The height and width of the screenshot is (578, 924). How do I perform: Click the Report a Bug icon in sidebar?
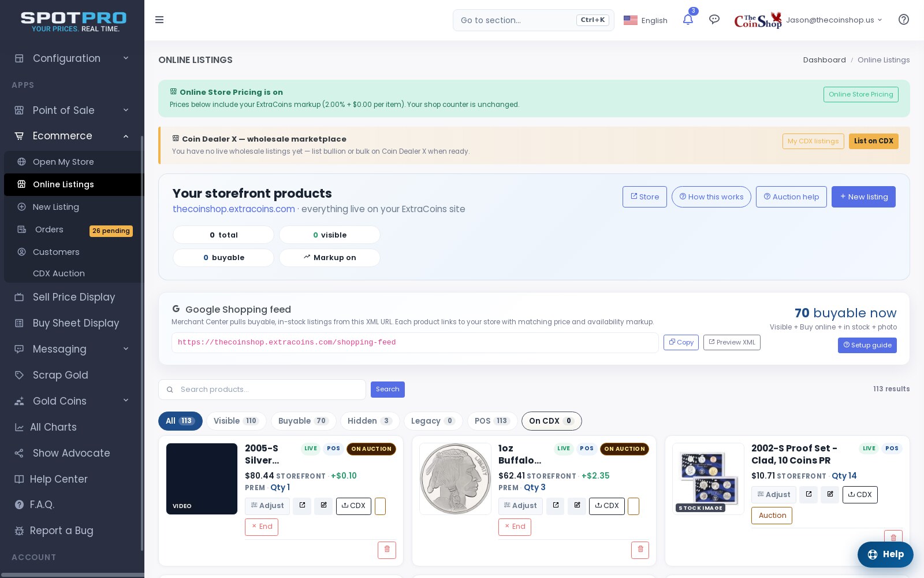[19, 531]
